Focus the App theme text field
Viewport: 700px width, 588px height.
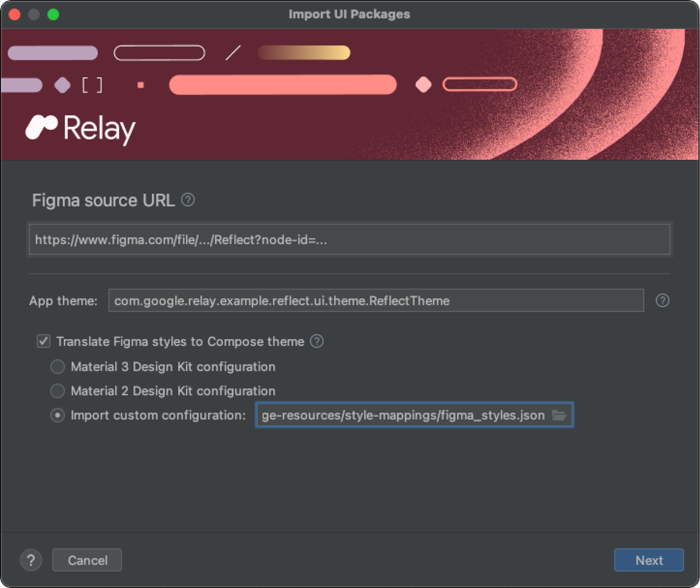click(376, 301)
